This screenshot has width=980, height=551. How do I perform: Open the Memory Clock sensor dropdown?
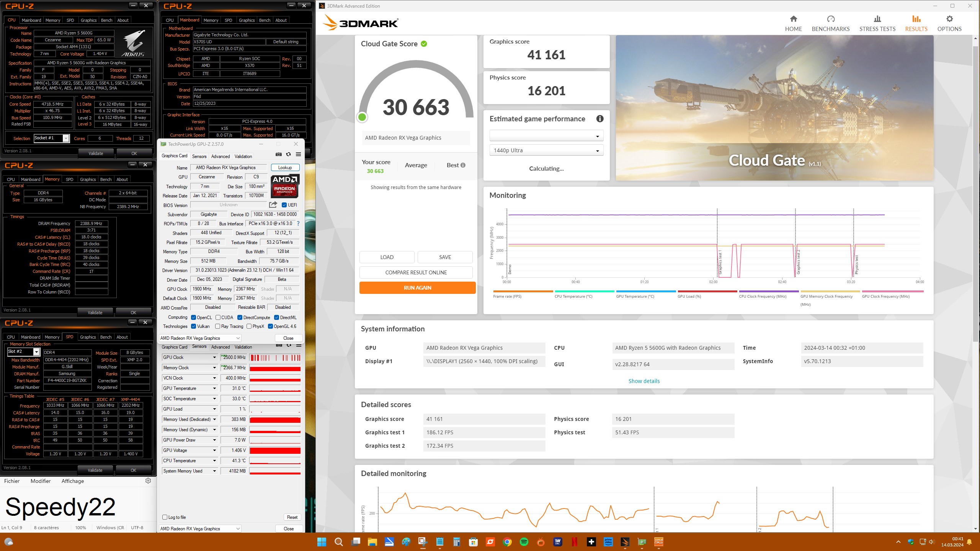(x=189, y=367)
